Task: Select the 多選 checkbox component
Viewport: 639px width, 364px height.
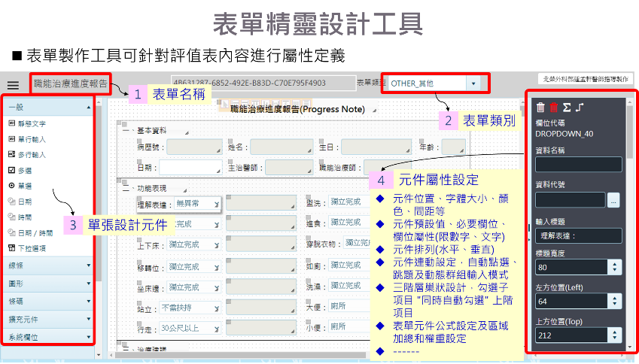Action: click(20, 170)
